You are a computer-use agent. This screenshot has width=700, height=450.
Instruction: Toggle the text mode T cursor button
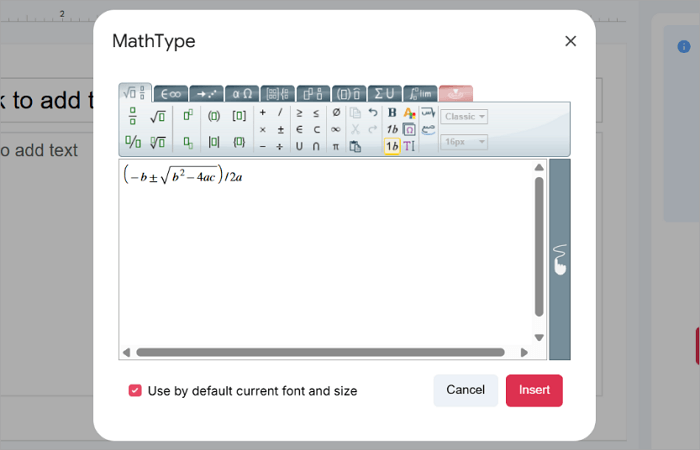click(x=409, y=146)
